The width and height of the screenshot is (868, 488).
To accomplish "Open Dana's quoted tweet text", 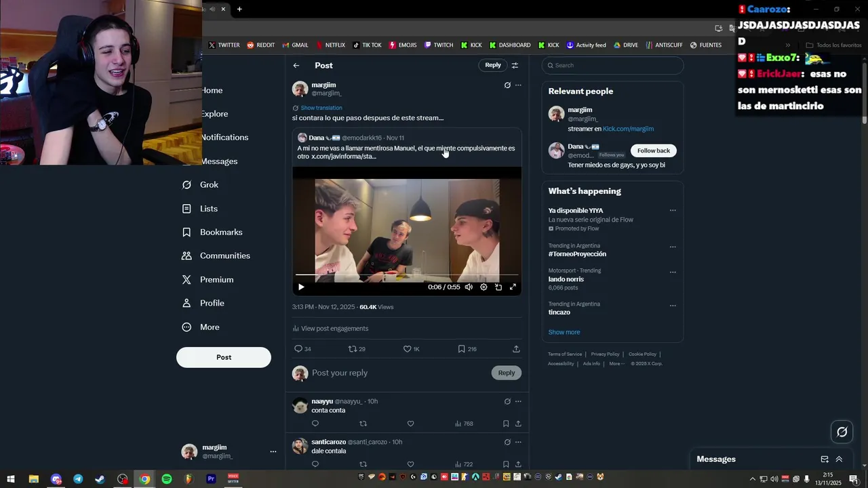I will click(x=406, y=152).
